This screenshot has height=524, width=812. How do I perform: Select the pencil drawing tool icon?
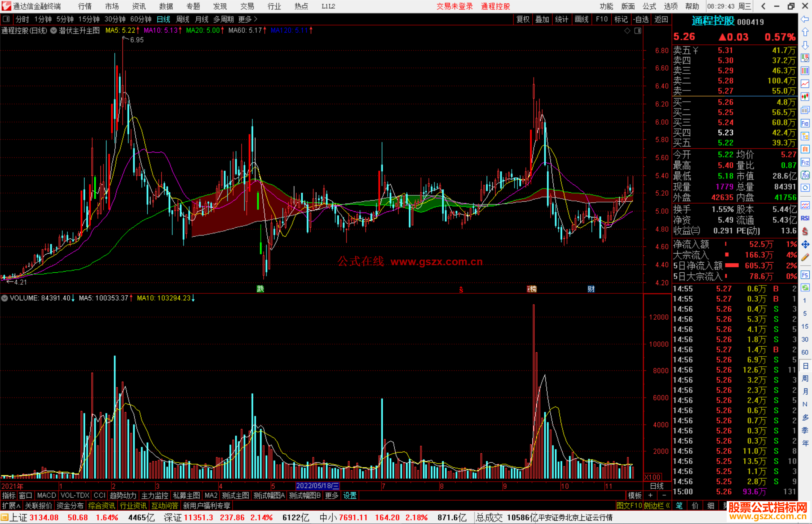pyautogui.click(x=805, y=258)
